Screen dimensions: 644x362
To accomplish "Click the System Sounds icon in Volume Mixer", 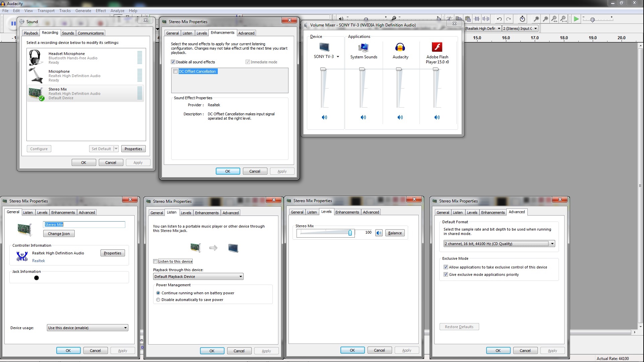I will tap(364, 48).
